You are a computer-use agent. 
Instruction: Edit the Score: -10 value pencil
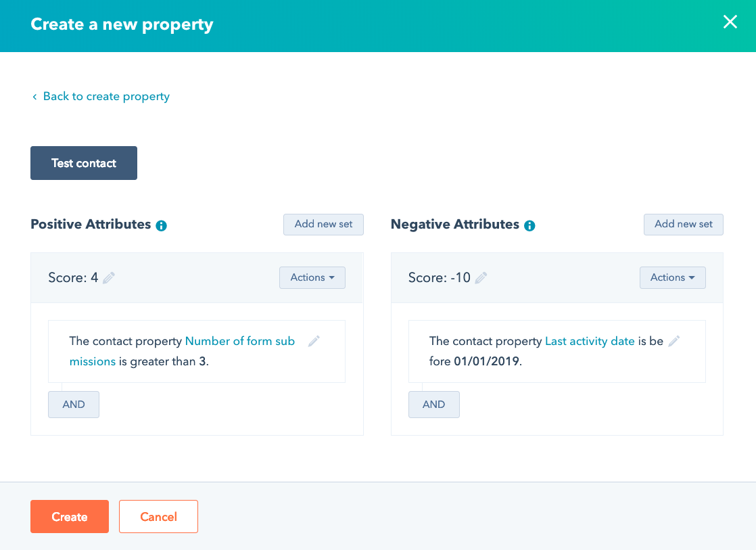click(x=481, y=277)
